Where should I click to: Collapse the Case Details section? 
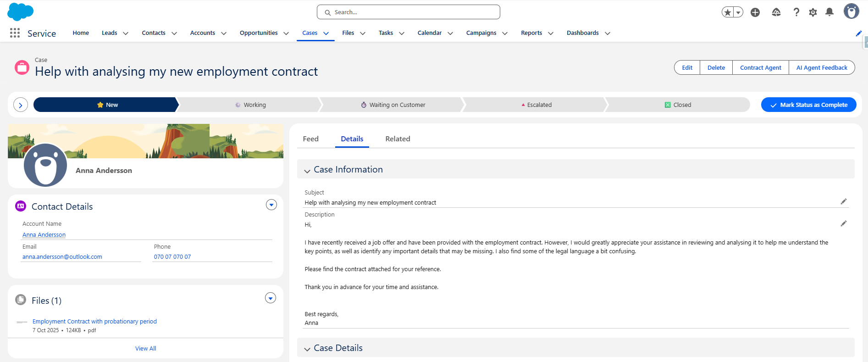point(307,349)
